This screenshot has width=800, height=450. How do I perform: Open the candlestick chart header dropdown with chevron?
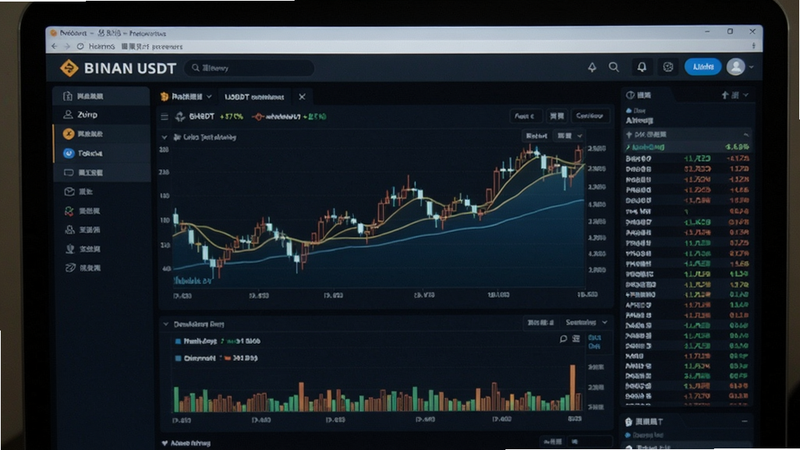click(x=569, y=136)
